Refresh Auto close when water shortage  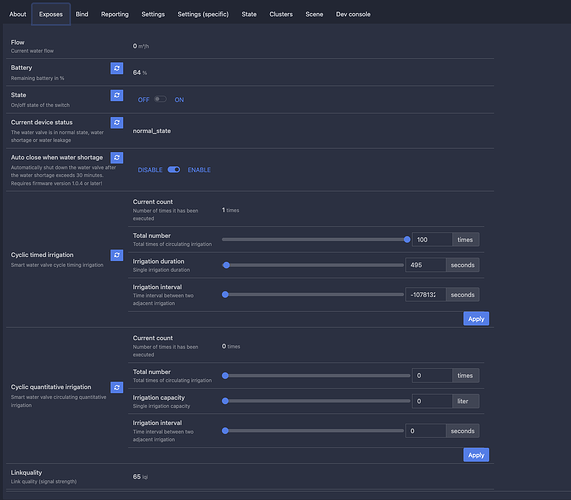(117, 158)
